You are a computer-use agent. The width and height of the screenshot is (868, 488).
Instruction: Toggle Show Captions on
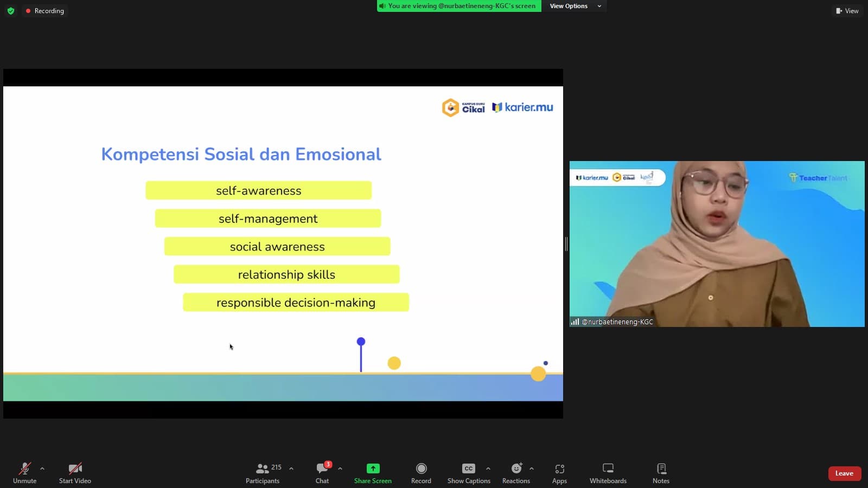(x=469, y=472)
